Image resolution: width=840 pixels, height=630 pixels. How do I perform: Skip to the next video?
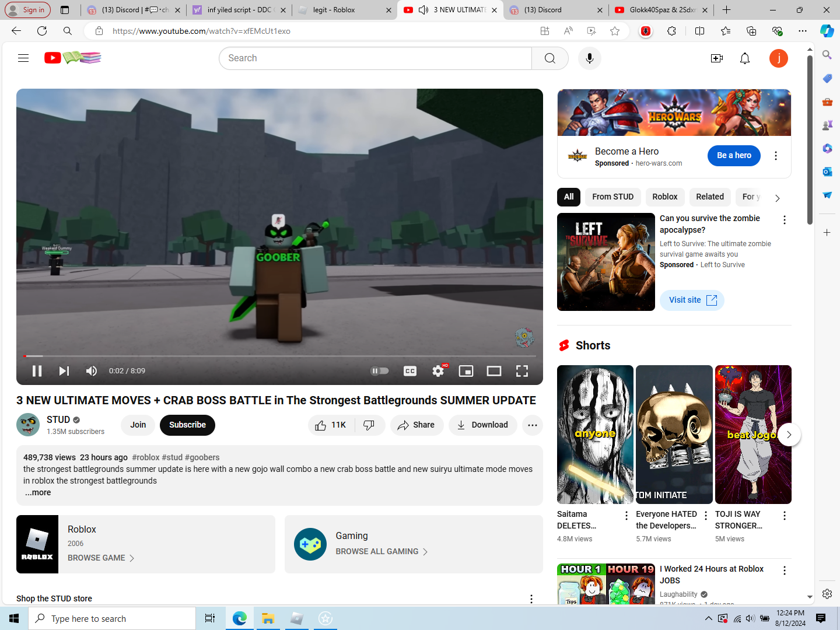tap(64, 371)
